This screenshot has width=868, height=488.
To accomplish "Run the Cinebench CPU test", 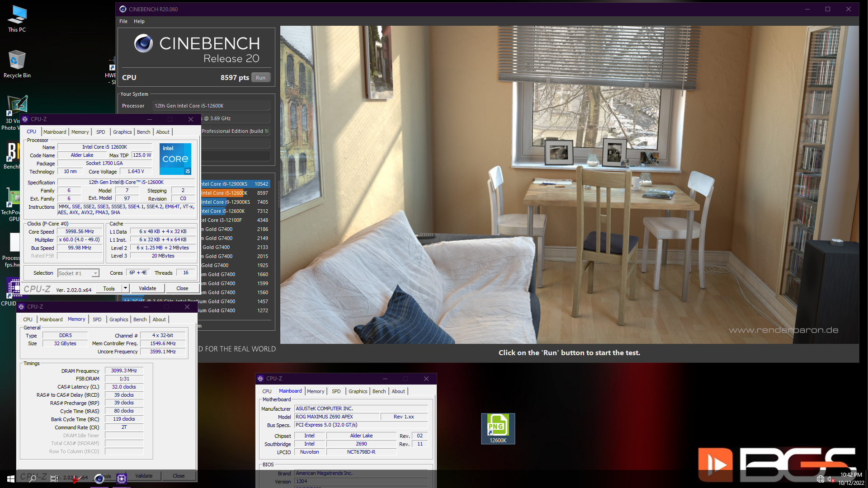I will [261, 78].
